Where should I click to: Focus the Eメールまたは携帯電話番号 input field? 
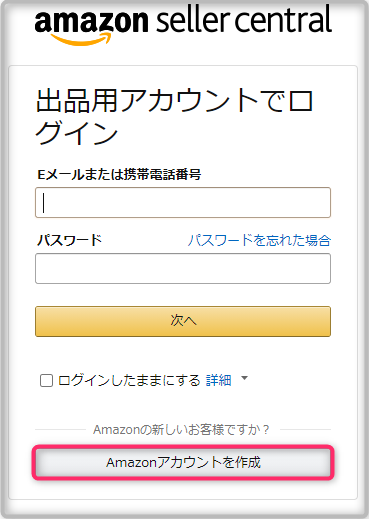pos(183,203)
